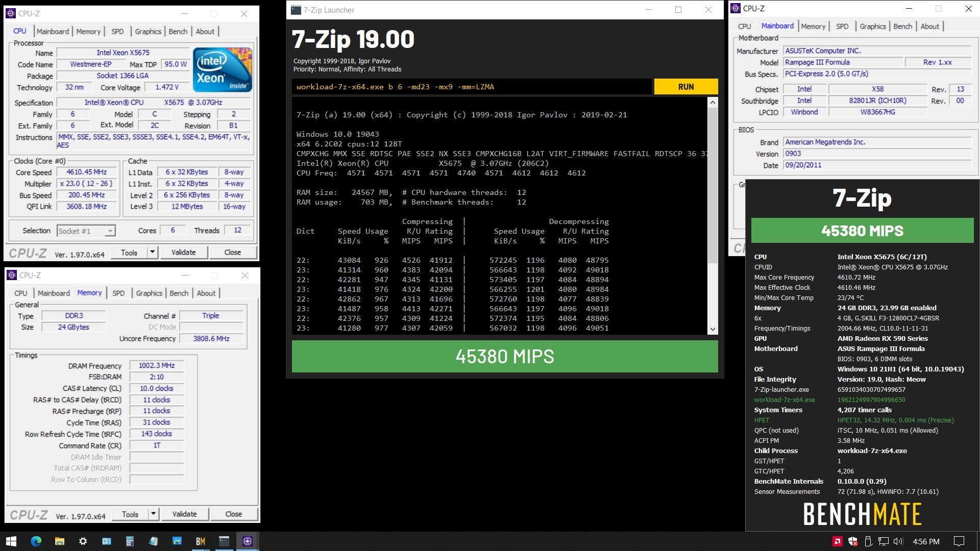Viewport: 980px width, 551px height.
Task: Click the Intel Xeon X5675 name field
Action: coord(123,53)
